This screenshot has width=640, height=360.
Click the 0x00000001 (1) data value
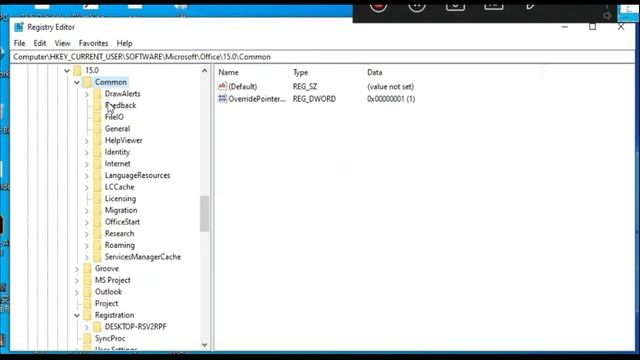391,99
